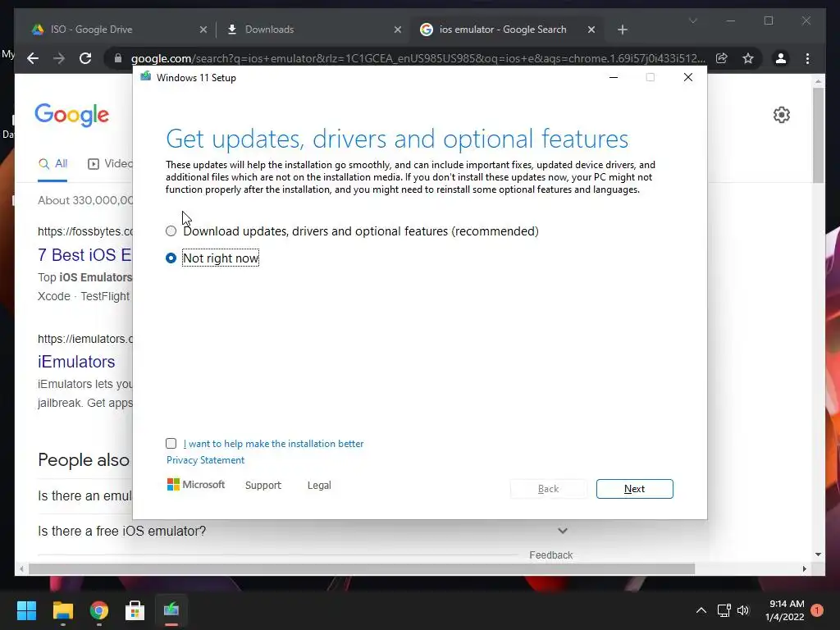Viewport: 840px width, 630px height.
Task: Open the iEmulators search result
Action: 76,362
